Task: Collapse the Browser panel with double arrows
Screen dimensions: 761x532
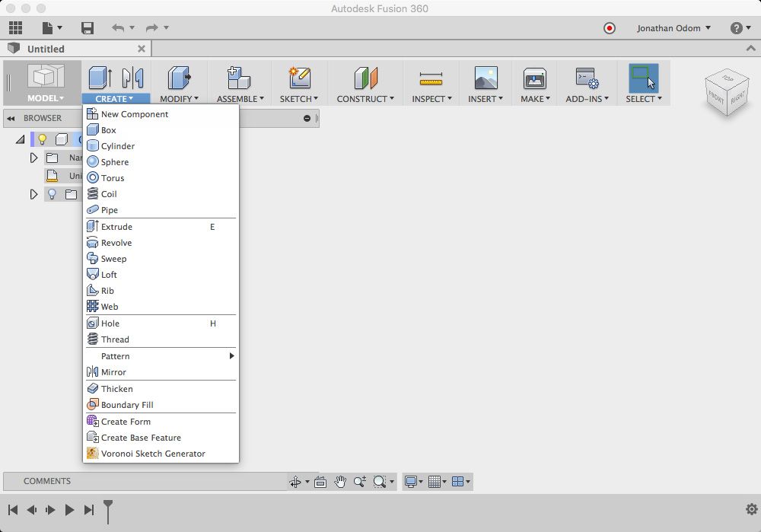Action: click(x=11, y=118)
